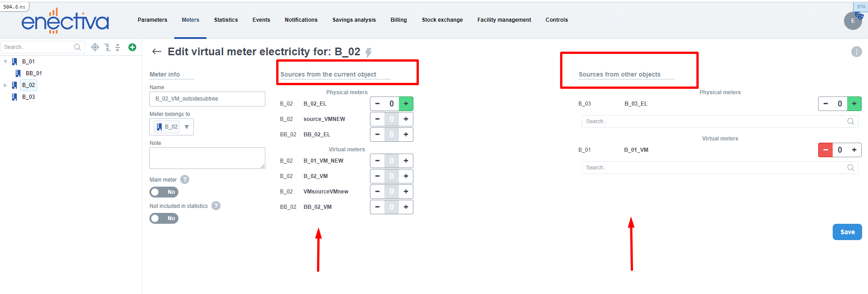Click the Main meter help icon
The height and width of the screenshot is (294, 868).
pyautogui.click(x=185, y=180)
